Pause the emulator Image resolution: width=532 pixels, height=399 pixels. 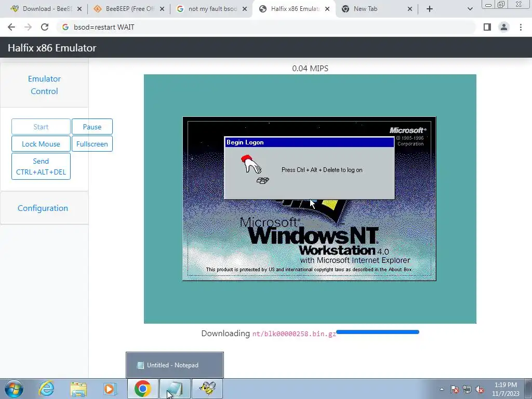[x=92, y=127]
